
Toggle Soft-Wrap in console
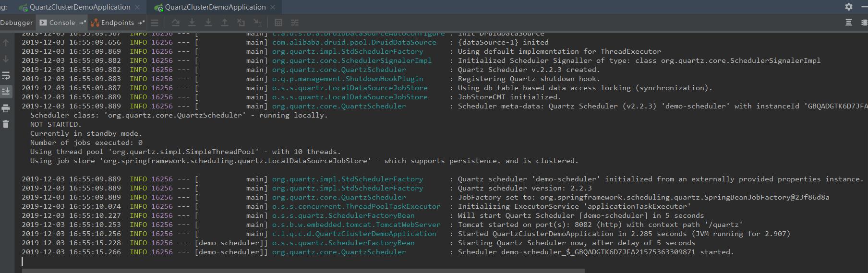click(6, 75)
